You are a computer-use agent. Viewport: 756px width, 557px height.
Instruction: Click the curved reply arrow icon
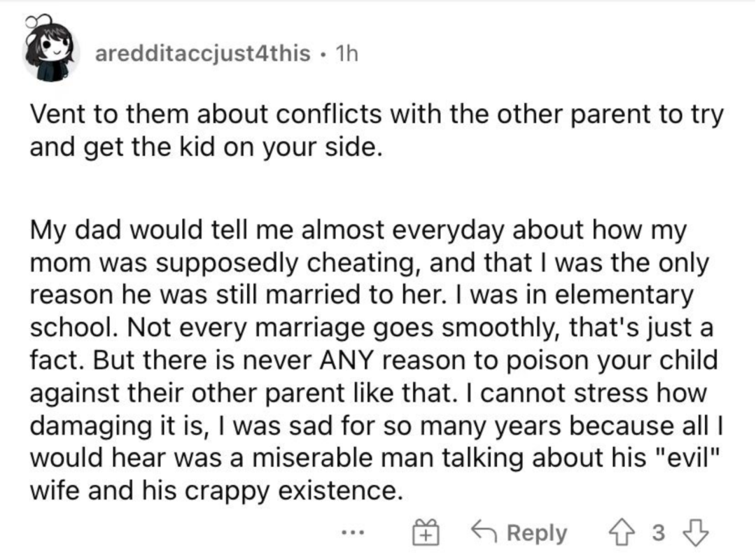486,533
